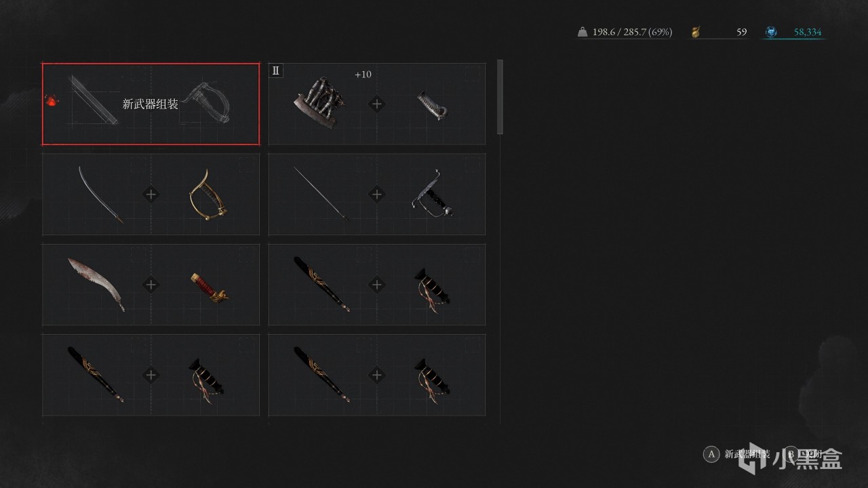
Task: Click the red flame marker on new assembly
Action: (x=51, y=100)
